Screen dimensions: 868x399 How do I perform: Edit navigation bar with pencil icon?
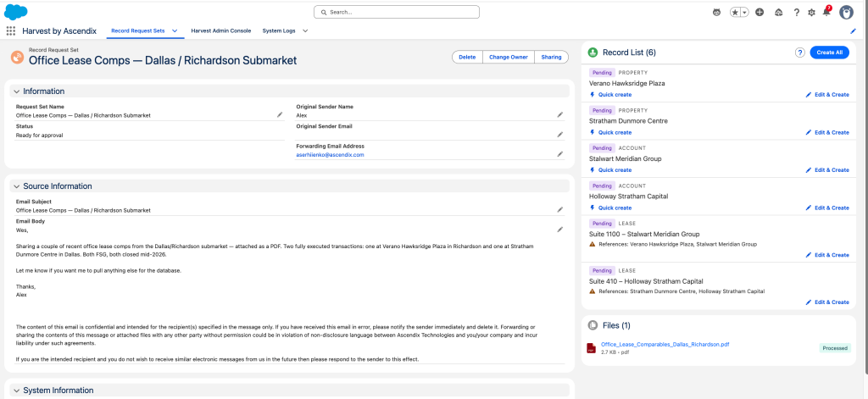tap(853, 31)
